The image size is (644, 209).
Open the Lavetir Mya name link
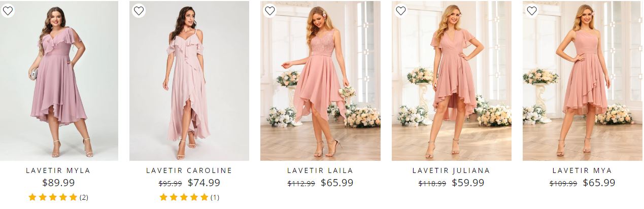582,170
